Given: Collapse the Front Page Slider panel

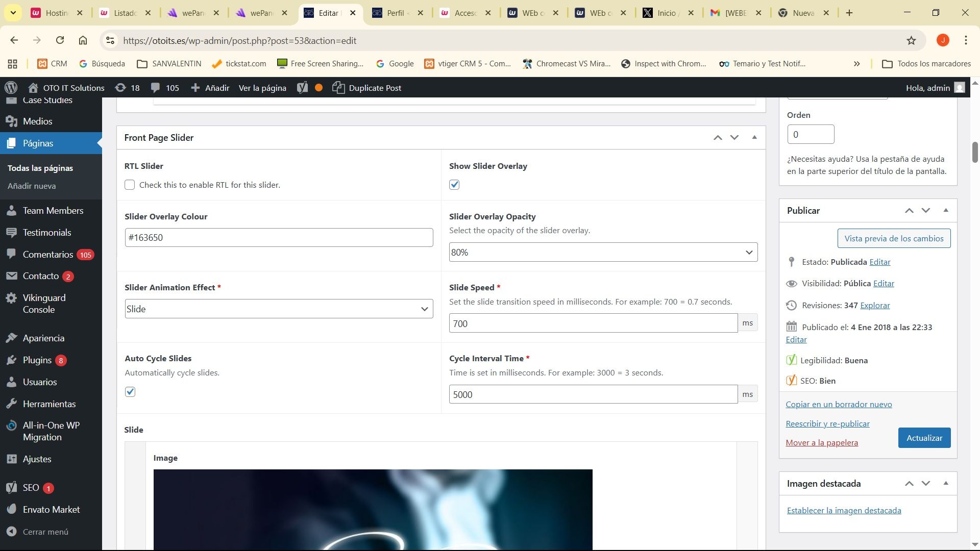Looking at the screenshot, I should (x=754, y=137).
